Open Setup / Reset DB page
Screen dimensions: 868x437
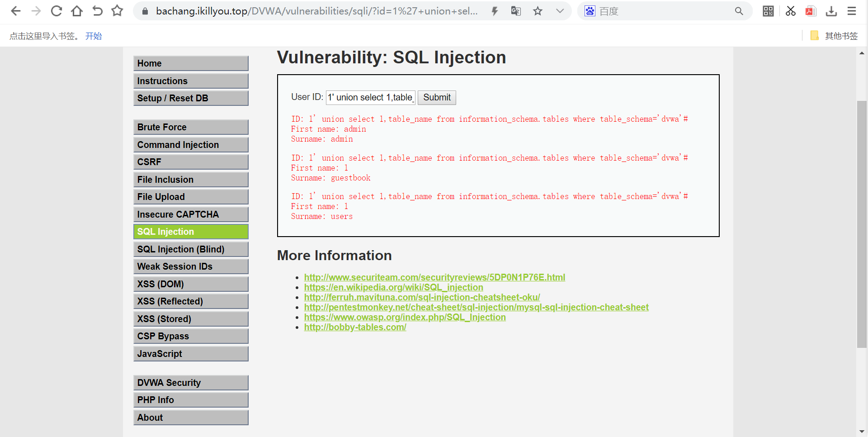pyautogui.click(x=191, y=98)
